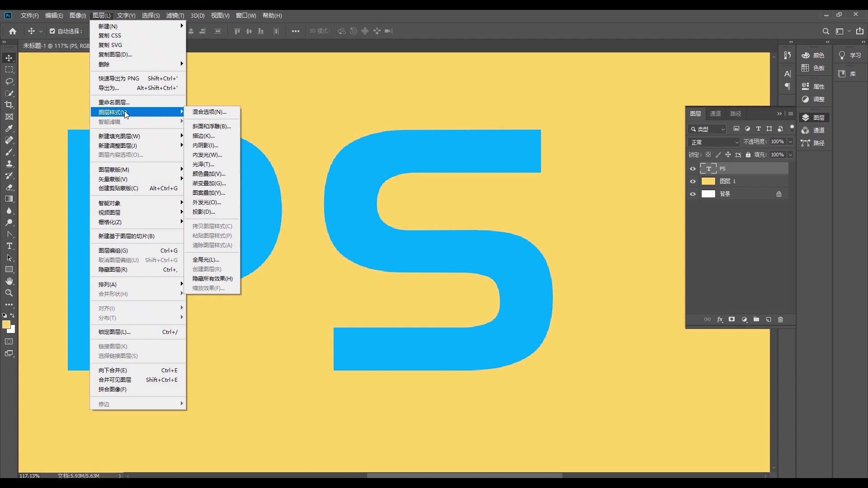This screenshot has width=868, height=488.
Task: Create a new layer icon
Action: [769, 319]
